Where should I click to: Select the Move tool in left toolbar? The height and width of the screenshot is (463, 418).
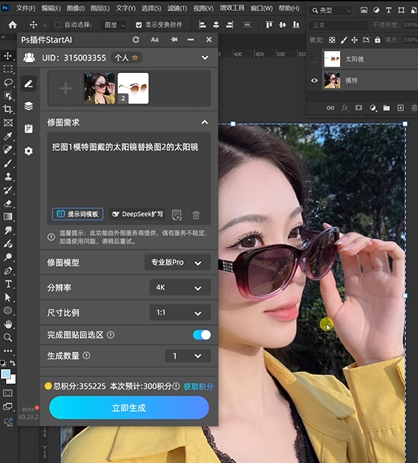point(8,56)
